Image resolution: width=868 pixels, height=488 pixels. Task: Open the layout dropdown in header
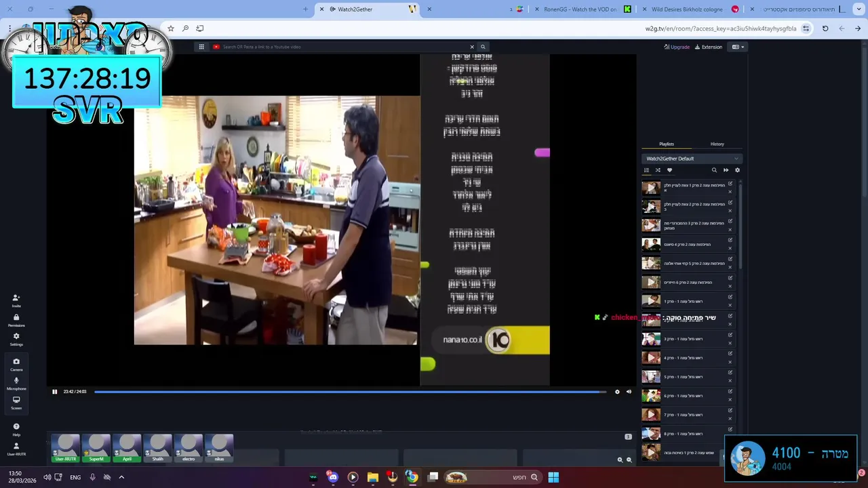[738, 47]
